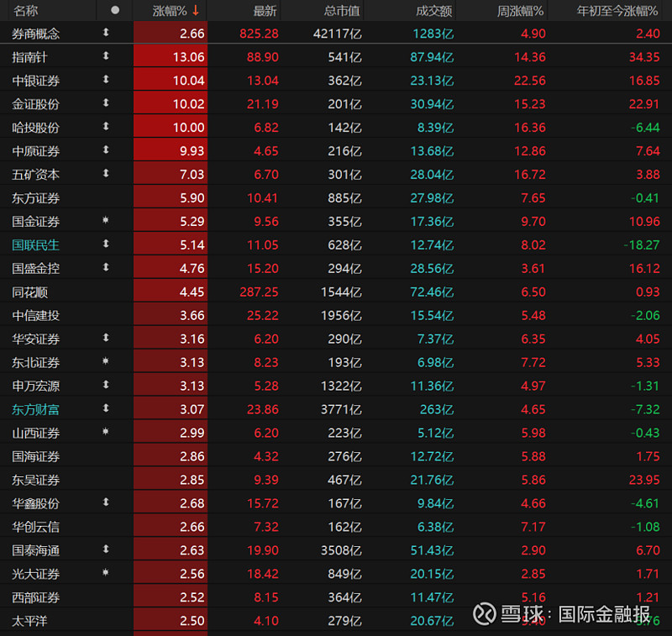The height and width of the screenshot is (636, 672).
Task: Click the arrow marker beside 哈投股份
Action: coord(106,126)
